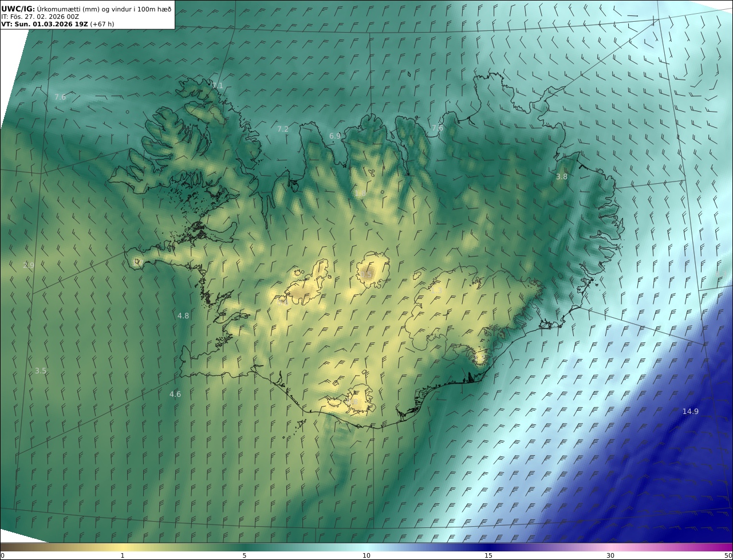This screenshot has height=560, width=733.
Task: Click the colour scale tick labelled 15
Action: coord(488,555)
